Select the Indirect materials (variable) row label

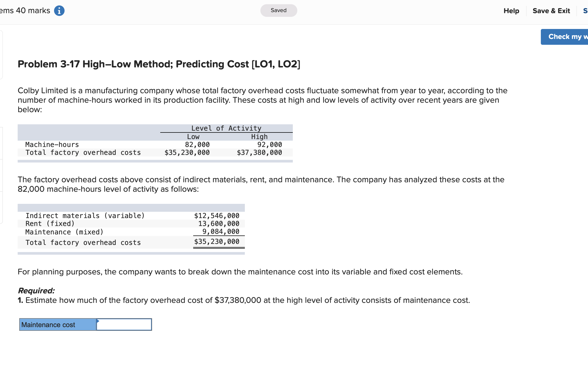click(85, 216)
